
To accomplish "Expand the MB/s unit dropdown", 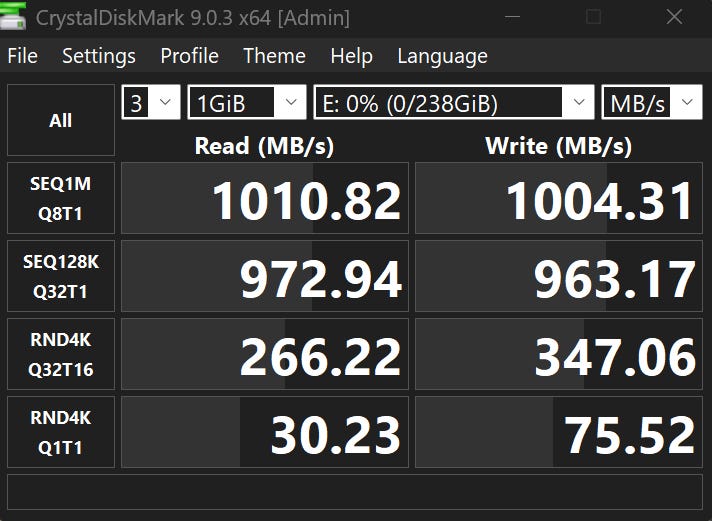I will point(652,102).
